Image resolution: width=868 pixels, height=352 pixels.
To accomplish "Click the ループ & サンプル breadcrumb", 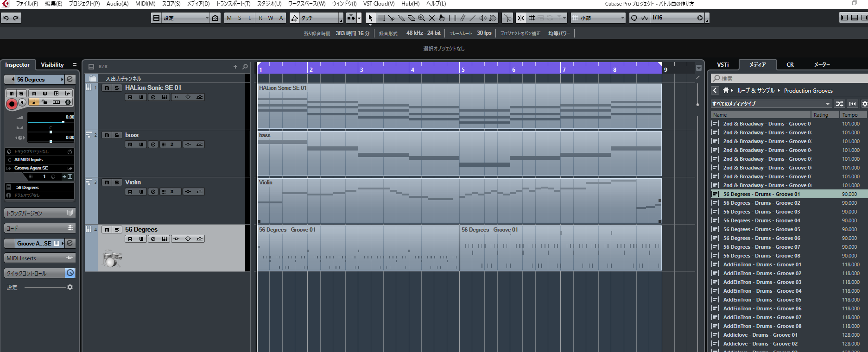I will pos(755,91).
